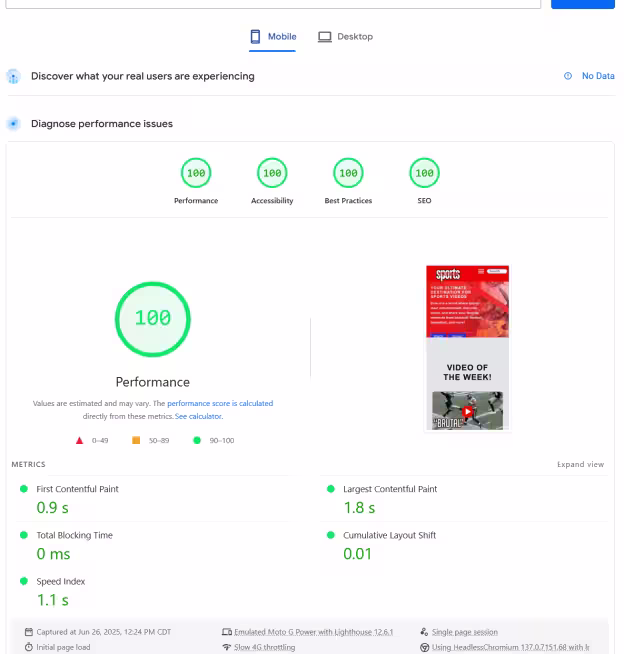The image size is (624, 654).
Task: Click green dot next to First Contentful Paint
Action: coord(24,489)
